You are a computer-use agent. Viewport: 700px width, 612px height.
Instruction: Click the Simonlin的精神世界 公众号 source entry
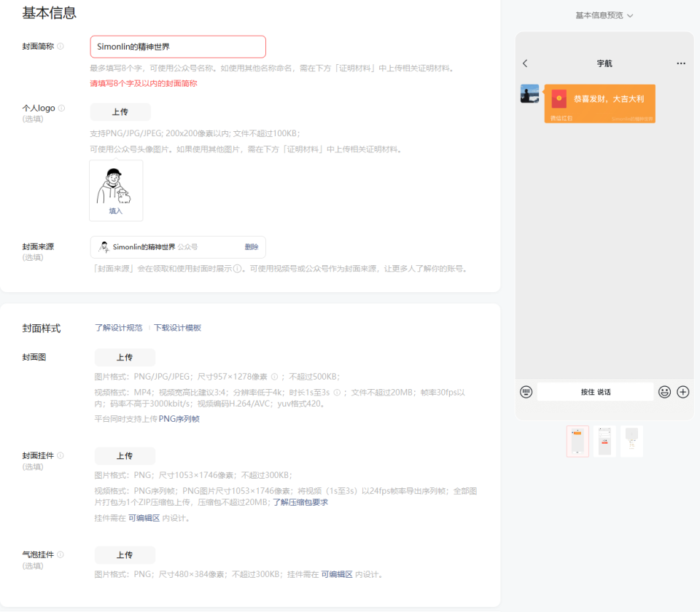(178, 247)
